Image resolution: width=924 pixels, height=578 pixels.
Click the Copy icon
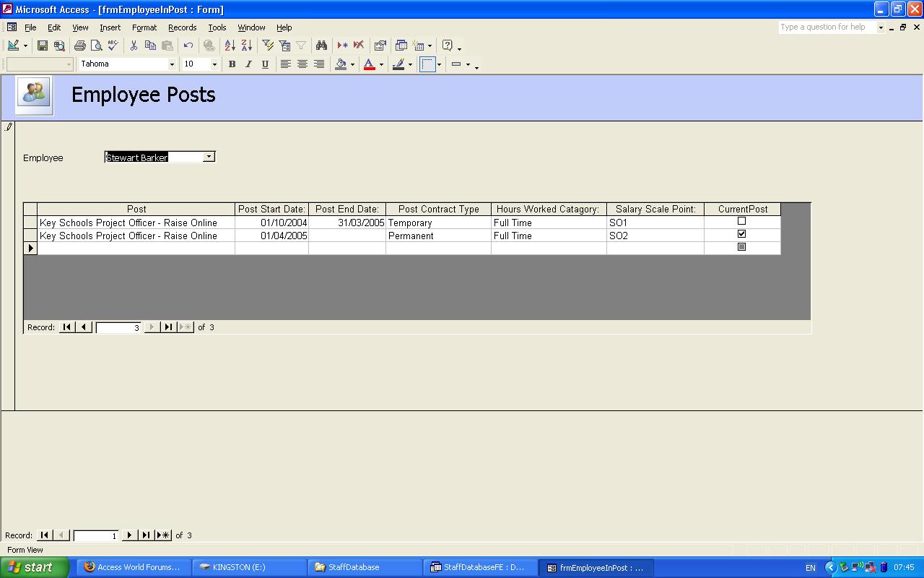[x=150, y=46]
